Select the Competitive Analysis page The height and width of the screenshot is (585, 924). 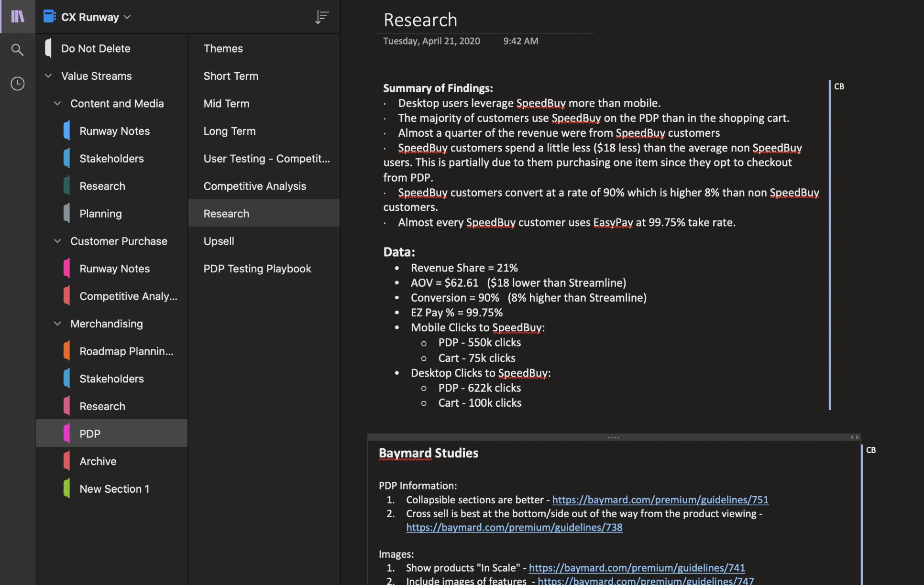tap(255, 186)
